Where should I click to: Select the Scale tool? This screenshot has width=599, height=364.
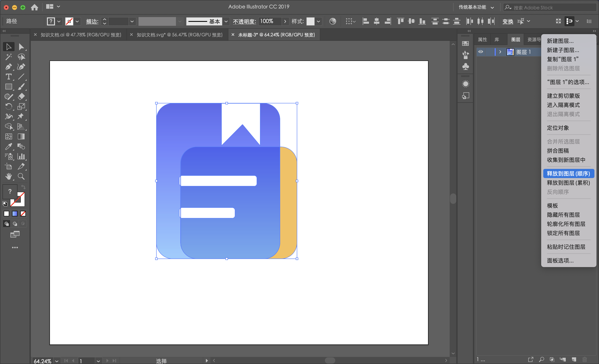click(21, 107)
